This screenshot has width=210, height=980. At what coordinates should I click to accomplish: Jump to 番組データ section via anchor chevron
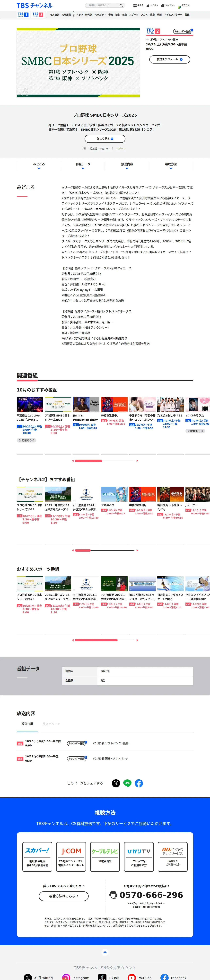click(x=83, y=168)
